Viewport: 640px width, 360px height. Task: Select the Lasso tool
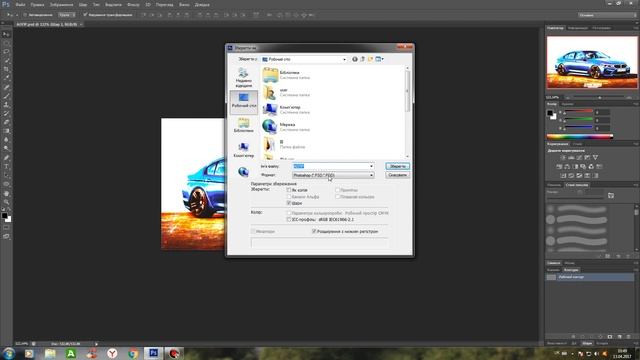tap(6, 52)
